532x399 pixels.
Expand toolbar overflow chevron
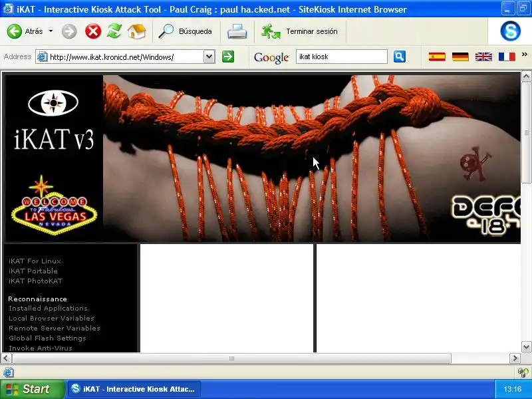(525, 55)
